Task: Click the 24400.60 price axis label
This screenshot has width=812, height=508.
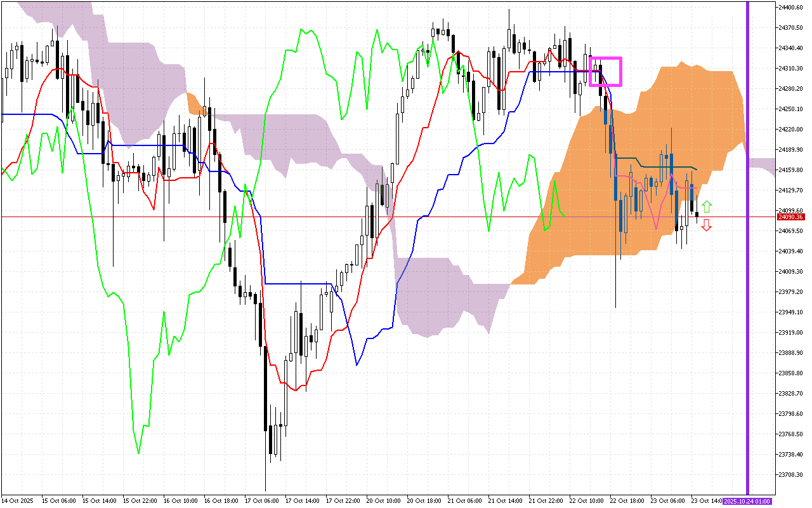Action: pyautogui.click(x=790, y=7)
